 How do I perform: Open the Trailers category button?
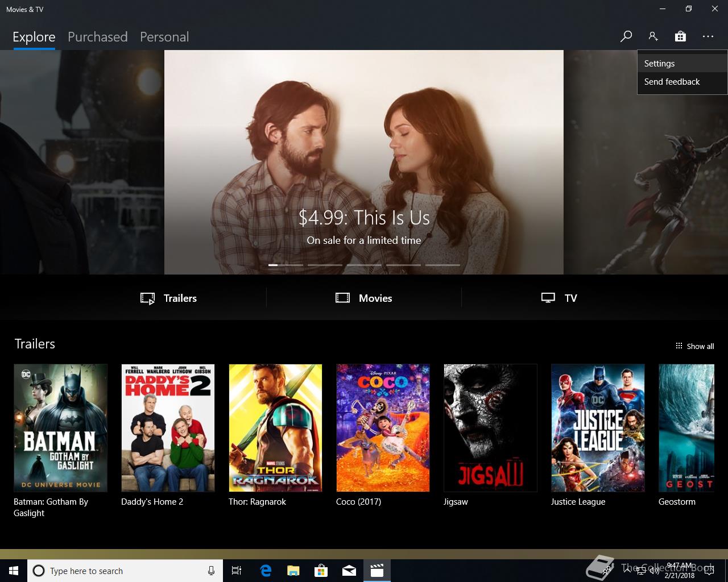[168, 298]
